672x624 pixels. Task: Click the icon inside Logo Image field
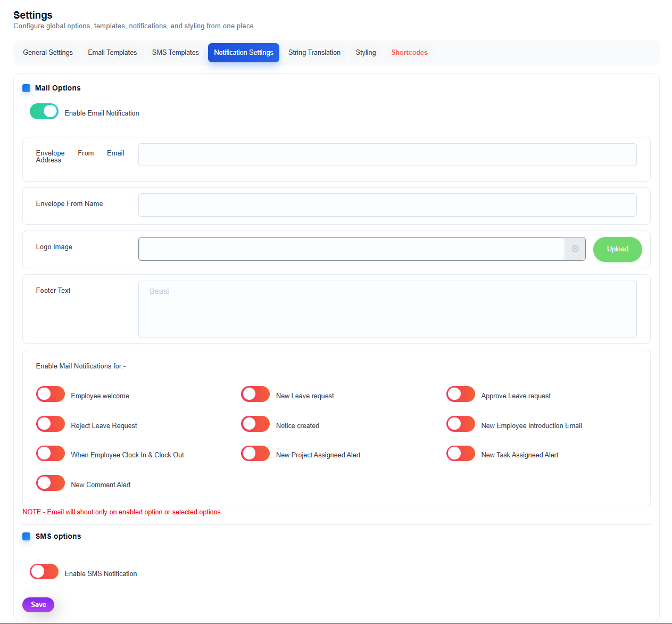575,249
